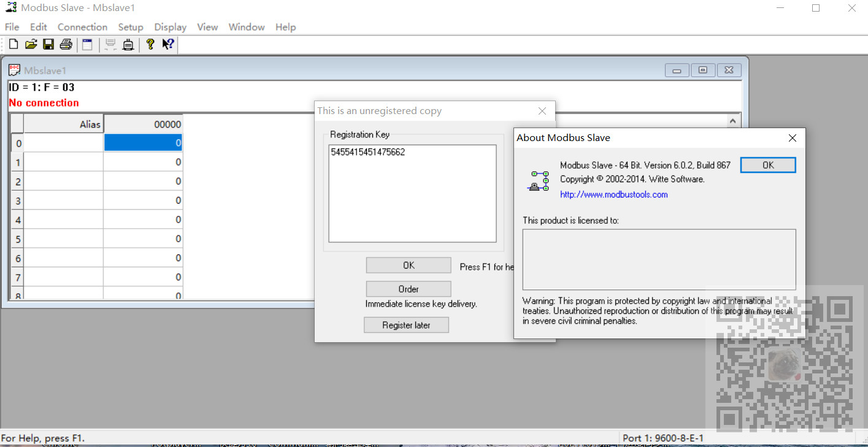This screenshot has width=868, height=447.
Task: Click OK in the unregistered copy dialog
Action: coord(409,265)
